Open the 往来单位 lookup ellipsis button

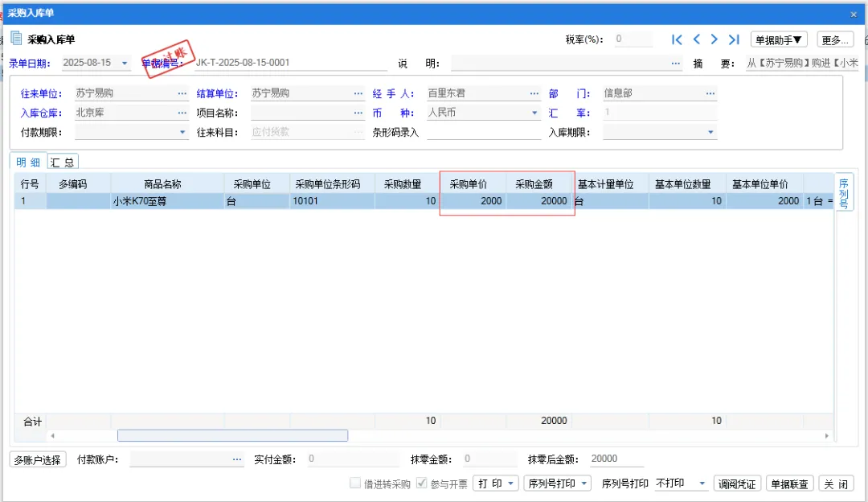pos(182,93)
